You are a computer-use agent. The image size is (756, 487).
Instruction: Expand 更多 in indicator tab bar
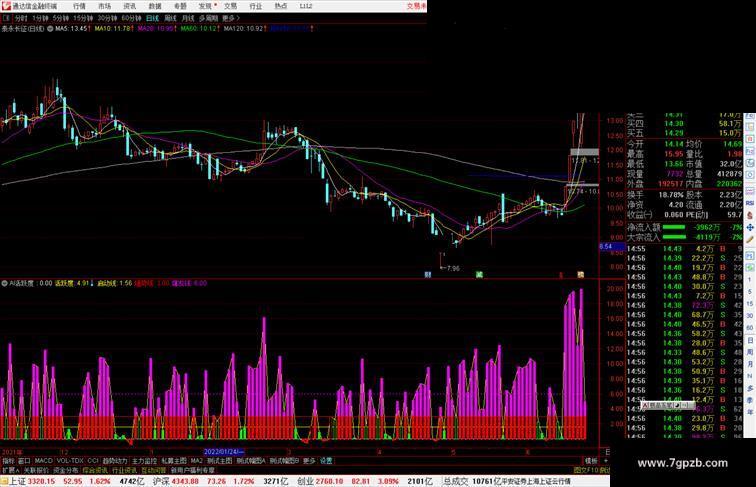(x=309, y=461)
